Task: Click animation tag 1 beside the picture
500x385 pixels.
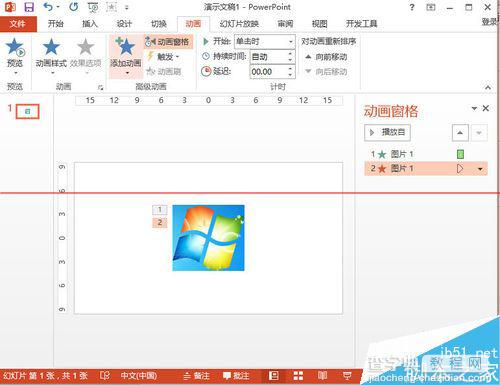Action: (160, 209)
